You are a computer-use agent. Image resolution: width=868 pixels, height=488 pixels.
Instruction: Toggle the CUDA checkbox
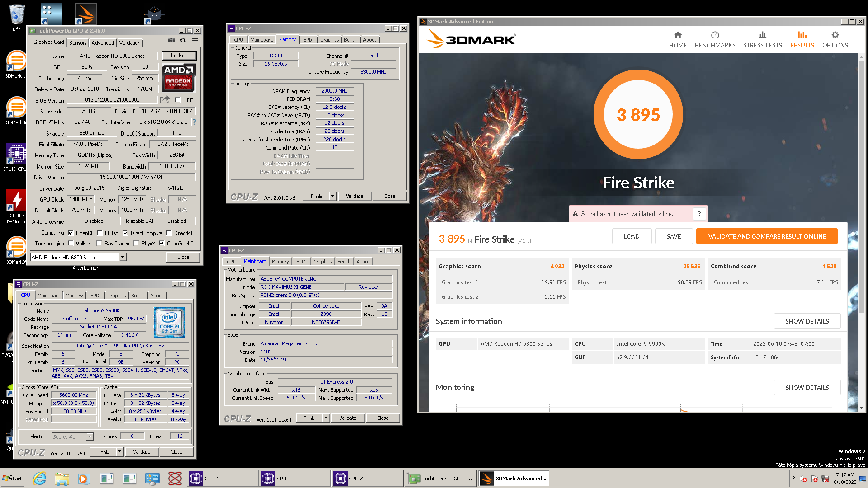[99, 233]
